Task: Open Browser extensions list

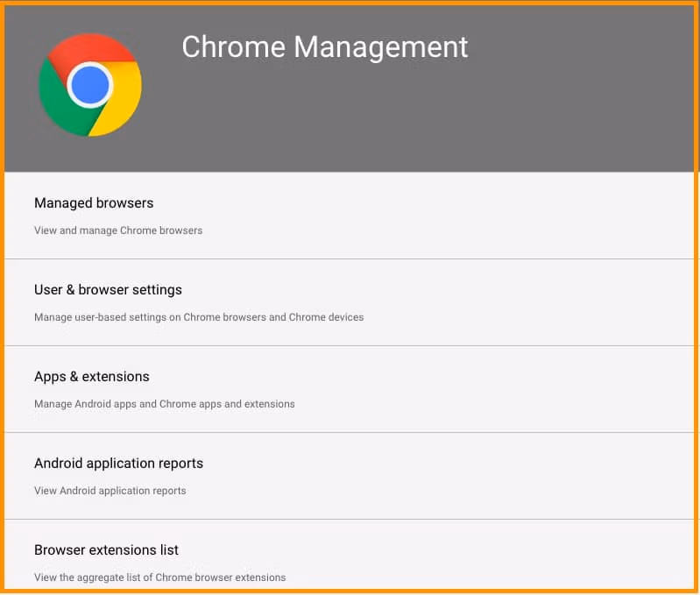Action: coord(106,550)
